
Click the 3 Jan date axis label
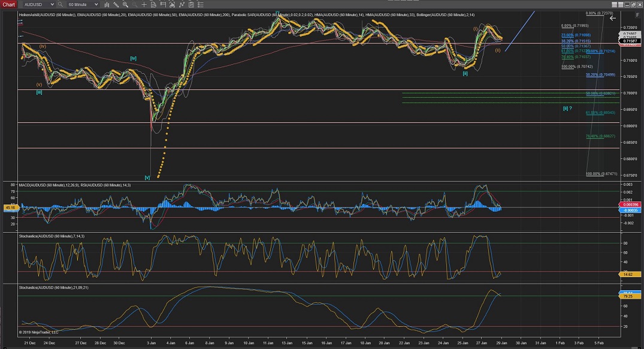152,343
